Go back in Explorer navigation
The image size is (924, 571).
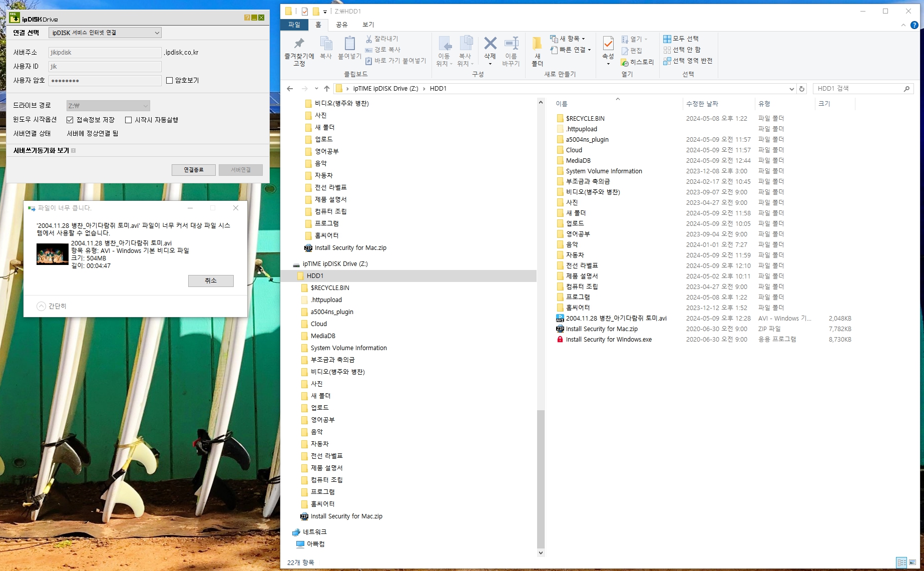coord(290,89)
